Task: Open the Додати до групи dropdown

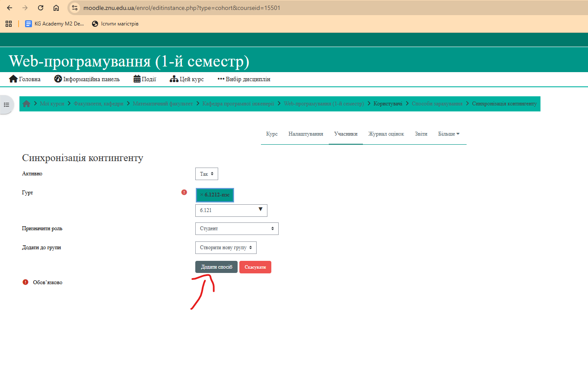Action: click(226, 247)
